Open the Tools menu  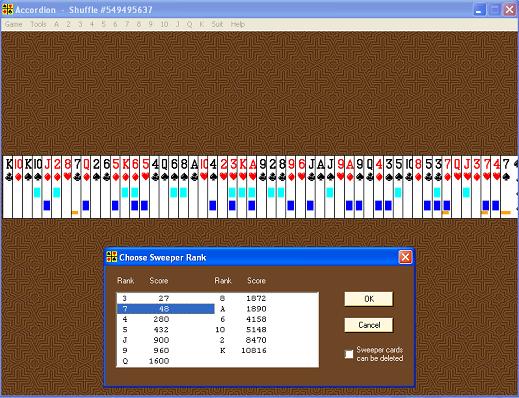38,24
